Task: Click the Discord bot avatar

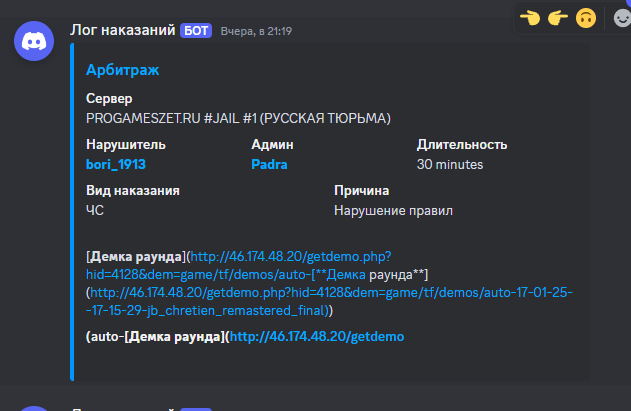Action: [34, 41]
